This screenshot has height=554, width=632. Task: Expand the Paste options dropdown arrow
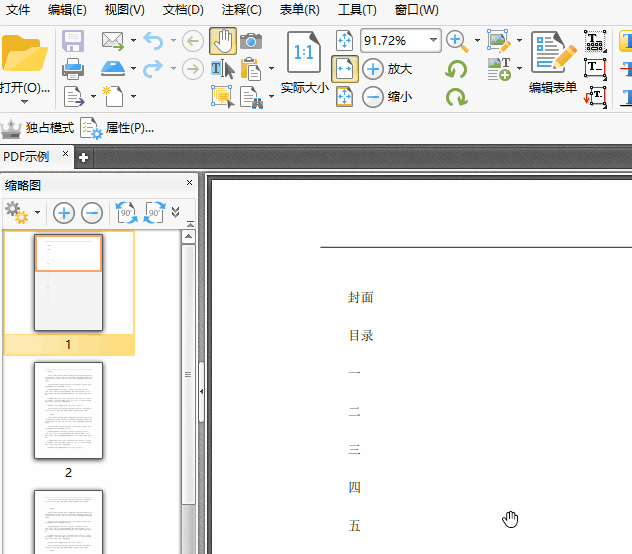tap(271, 69)
